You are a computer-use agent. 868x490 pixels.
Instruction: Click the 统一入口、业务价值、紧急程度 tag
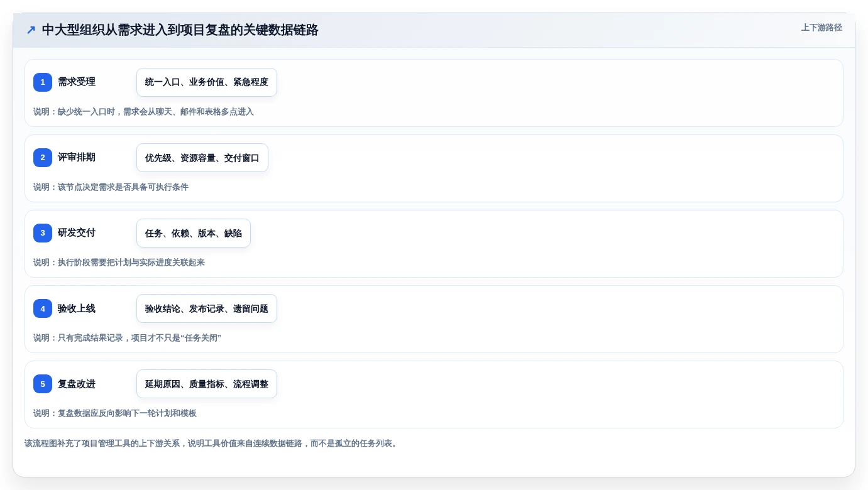[207, 82]
